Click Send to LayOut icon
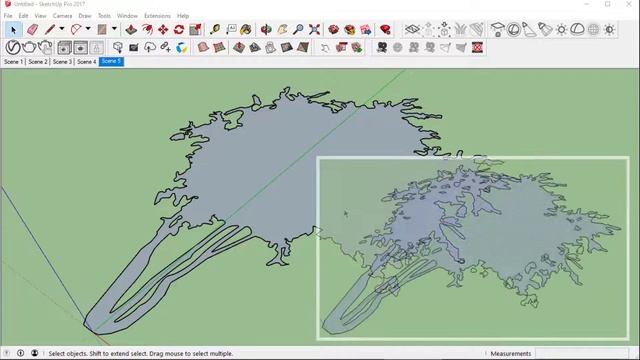Viewport: 640px width, 360px height. [x=366, y=29]
